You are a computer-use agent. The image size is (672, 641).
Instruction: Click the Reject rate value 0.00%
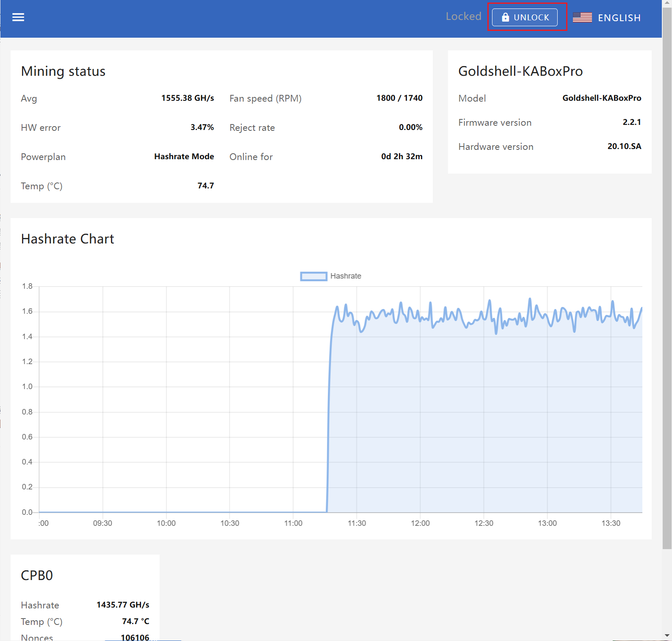click(x=410, y=127)
